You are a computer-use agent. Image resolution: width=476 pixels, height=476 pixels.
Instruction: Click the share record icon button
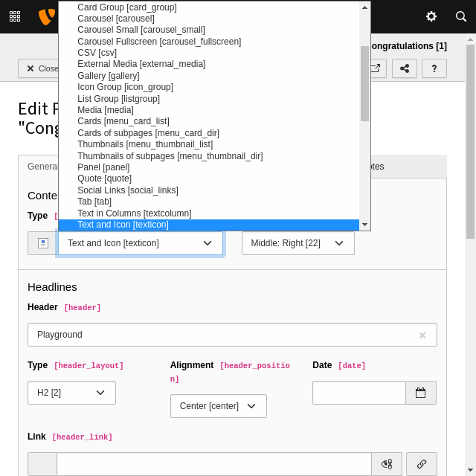pos(405,68)
